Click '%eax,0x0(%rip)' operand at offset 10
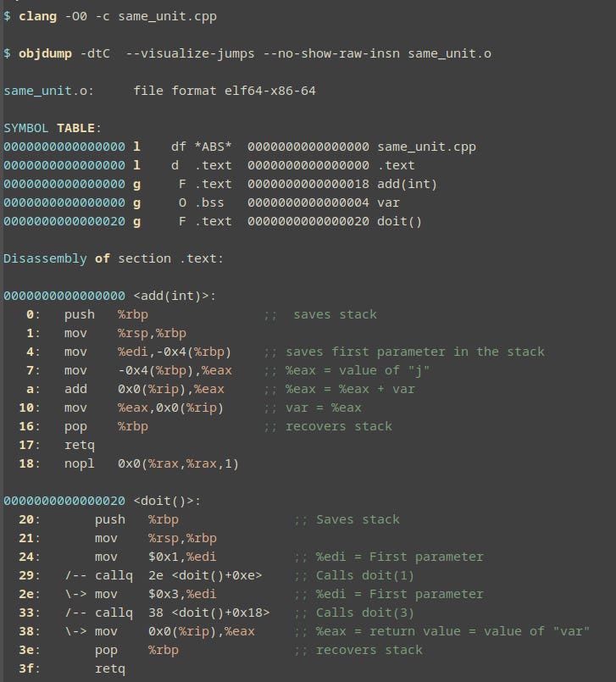The image size is (616, 682). coord(170,408)
